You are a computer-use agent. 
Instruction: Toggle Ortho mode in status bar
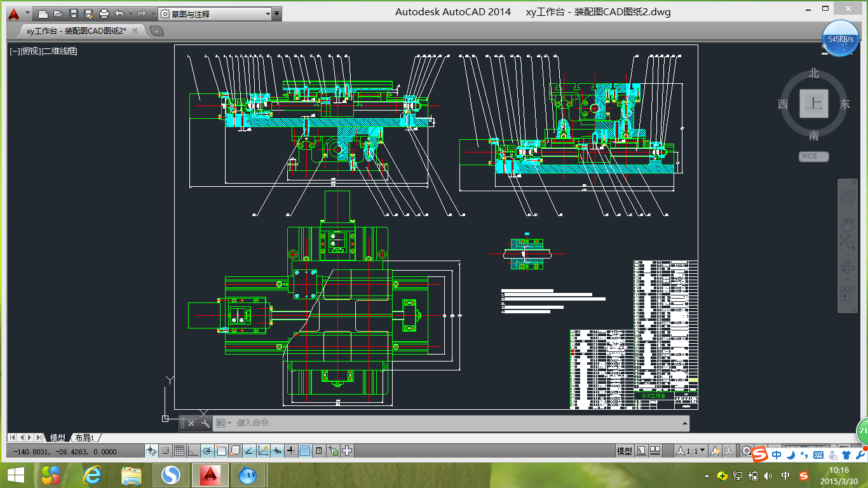click(x=193, y=451)
